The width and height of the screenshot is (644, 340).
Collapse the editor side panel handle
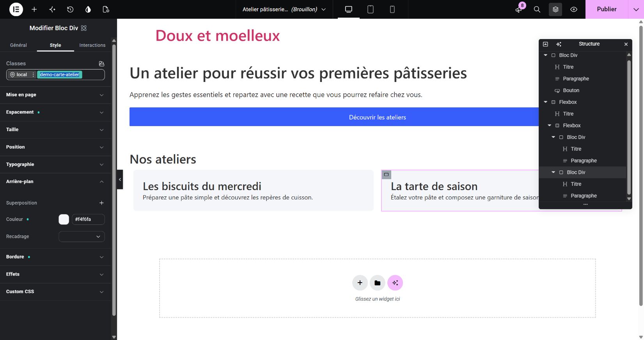click(x=120, y=180)
